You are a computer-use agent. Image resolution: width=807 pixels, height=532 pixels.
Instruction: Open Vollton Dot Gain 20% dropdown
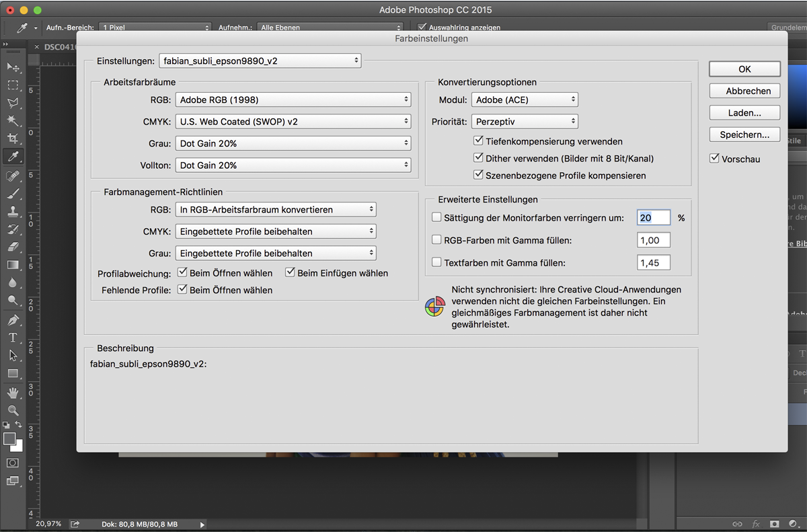tap(293, 165)
